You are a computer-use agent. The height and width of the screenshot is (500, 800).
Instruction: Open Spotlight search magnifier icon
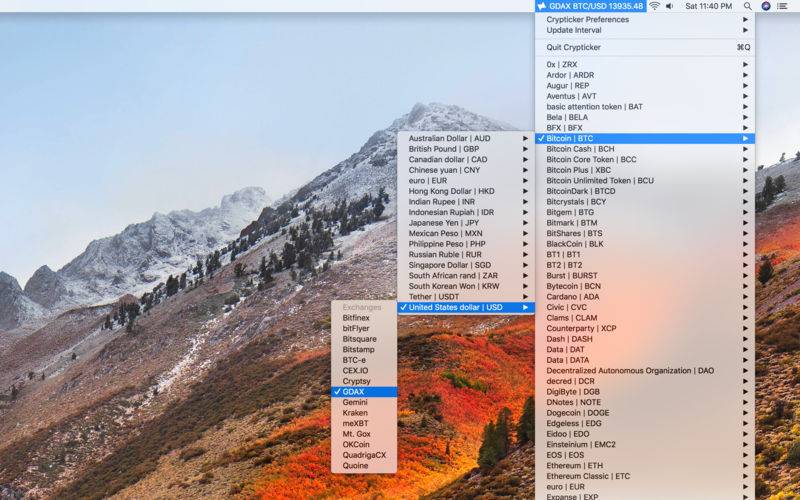coord(747,6)
